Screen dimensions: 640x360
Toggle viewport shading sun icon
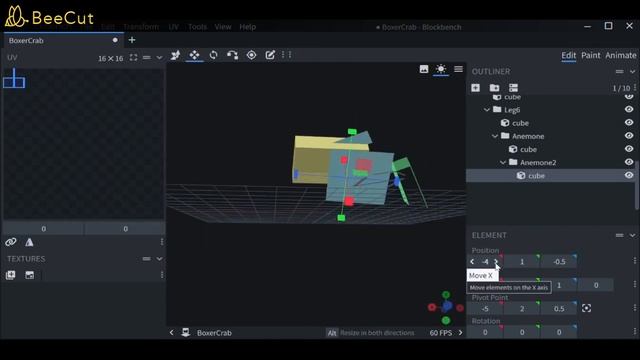click(441, 69)
